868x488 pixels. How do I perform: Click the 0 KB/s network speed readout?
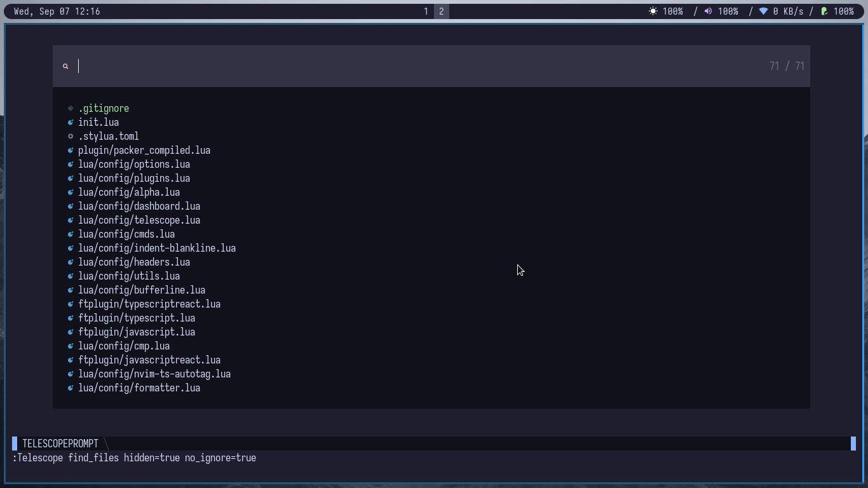[788, 11]
